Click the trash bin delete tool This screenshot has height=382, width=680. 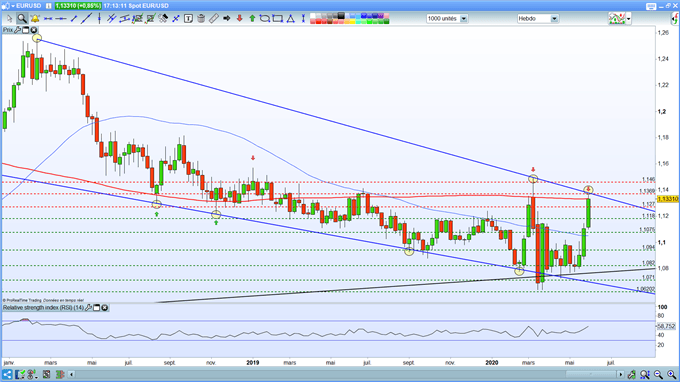[x=201, y=19]
